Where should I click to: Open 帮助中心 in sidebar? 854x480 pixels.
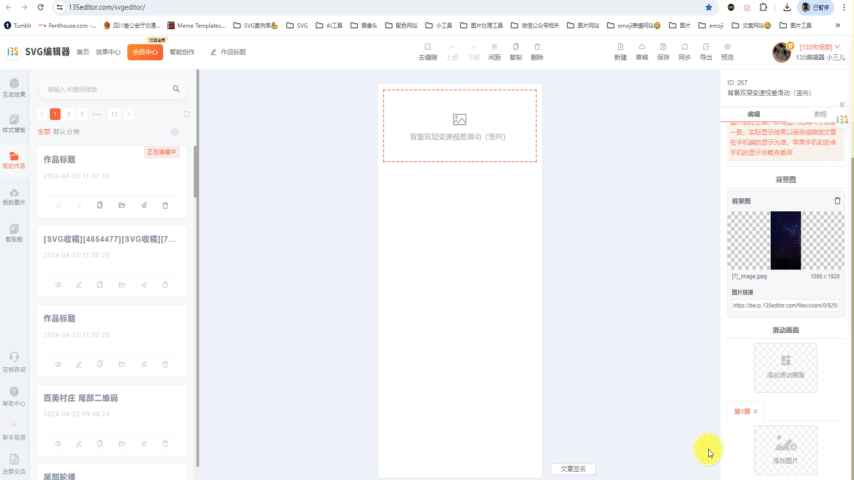tap(14, 396)
